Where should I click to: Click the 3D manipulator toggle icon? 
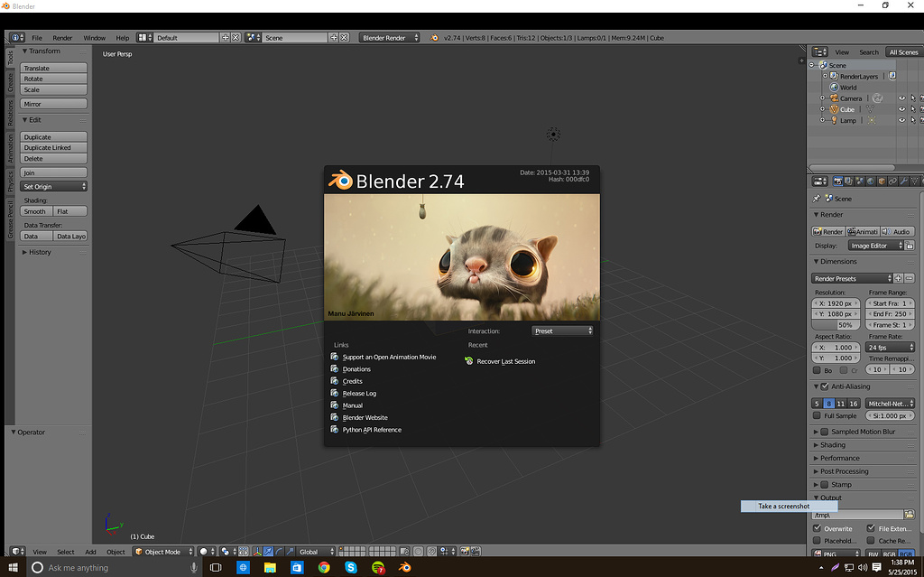point(257,552)
